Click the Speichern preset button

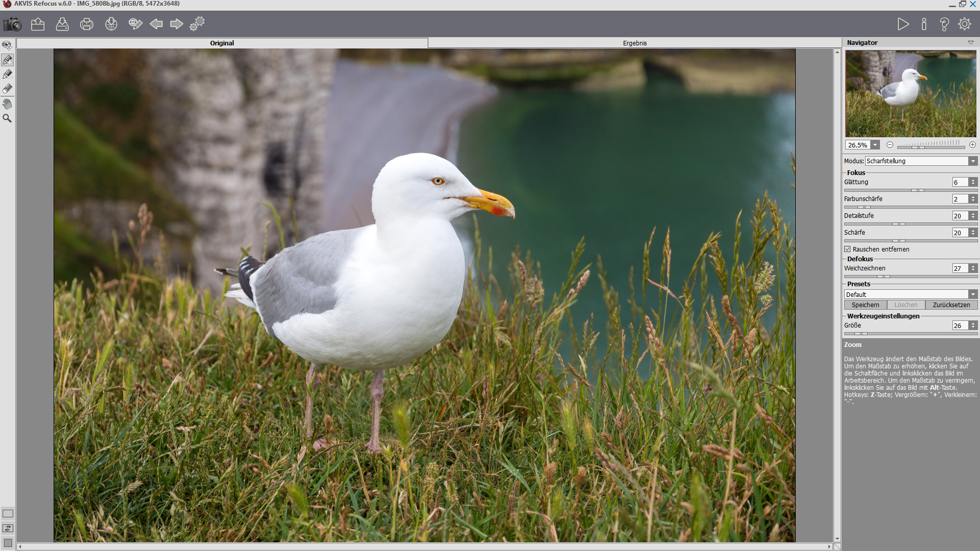click(866, 305)
